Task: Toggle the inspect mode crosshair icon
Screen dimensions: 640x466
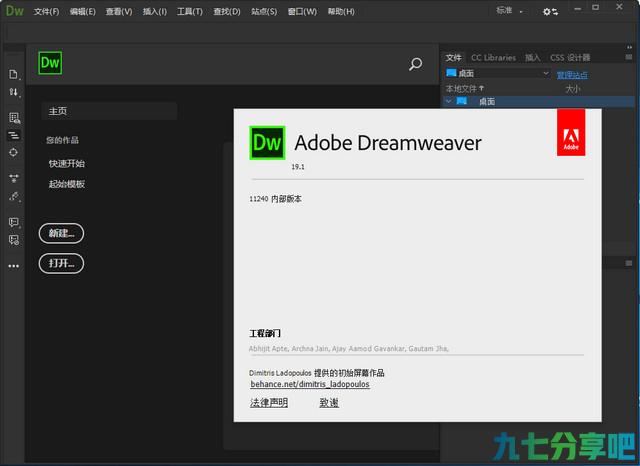Action: [13, 152]
